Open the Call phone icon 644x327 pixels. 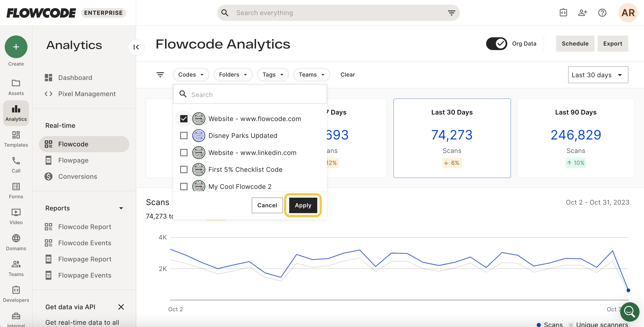pyautogui.click(x=16, y=161)
